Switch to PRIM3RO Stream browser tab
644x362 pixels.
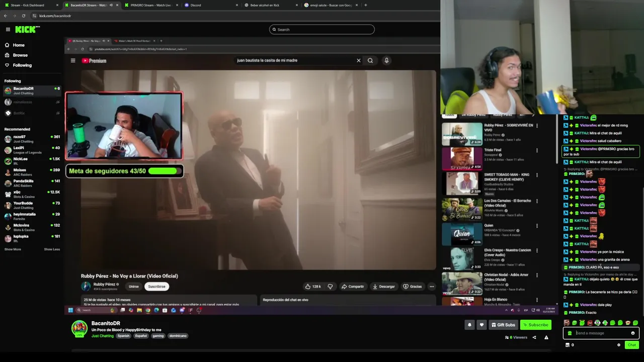[150, 5]
